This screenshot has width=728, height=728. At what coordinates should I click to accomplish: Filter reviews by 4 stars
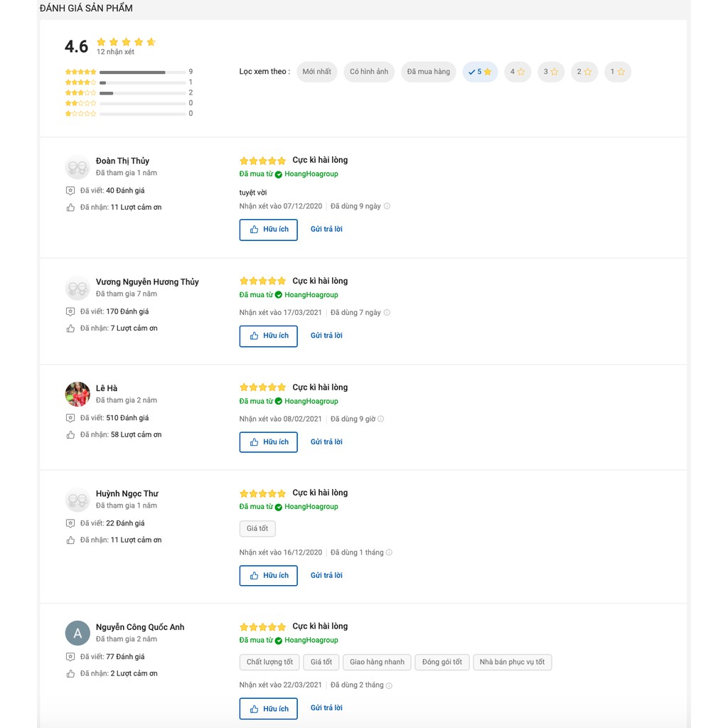(x=518, y=72)
